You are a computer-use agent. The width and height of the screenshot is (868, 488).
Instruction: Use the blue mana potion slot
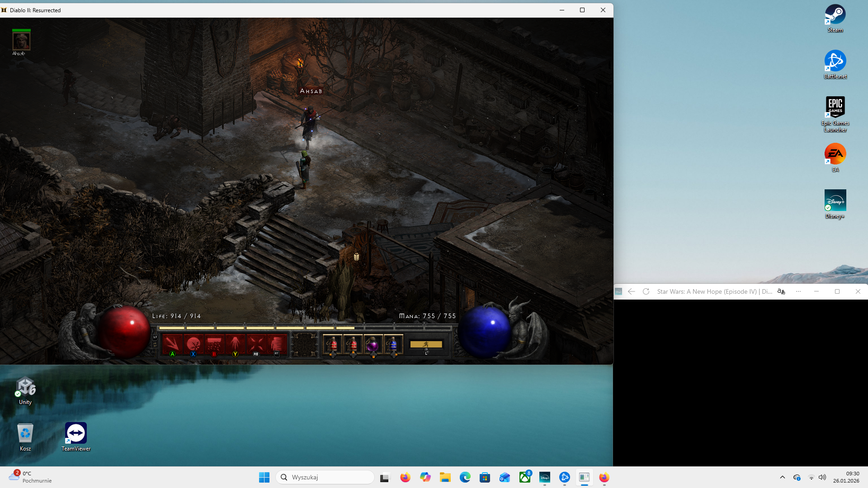tap(393, 345)
